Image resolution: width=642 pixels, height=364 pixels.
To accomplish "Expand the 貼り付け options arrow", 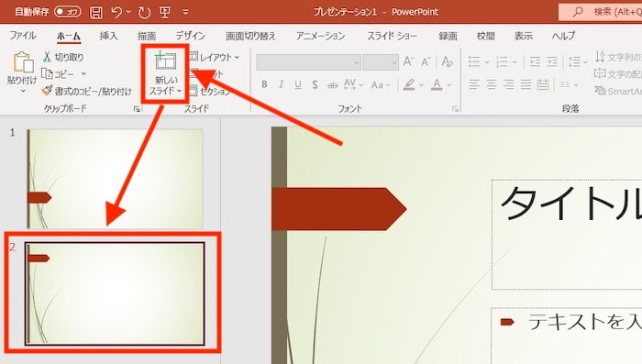I will tap(23, 91).
